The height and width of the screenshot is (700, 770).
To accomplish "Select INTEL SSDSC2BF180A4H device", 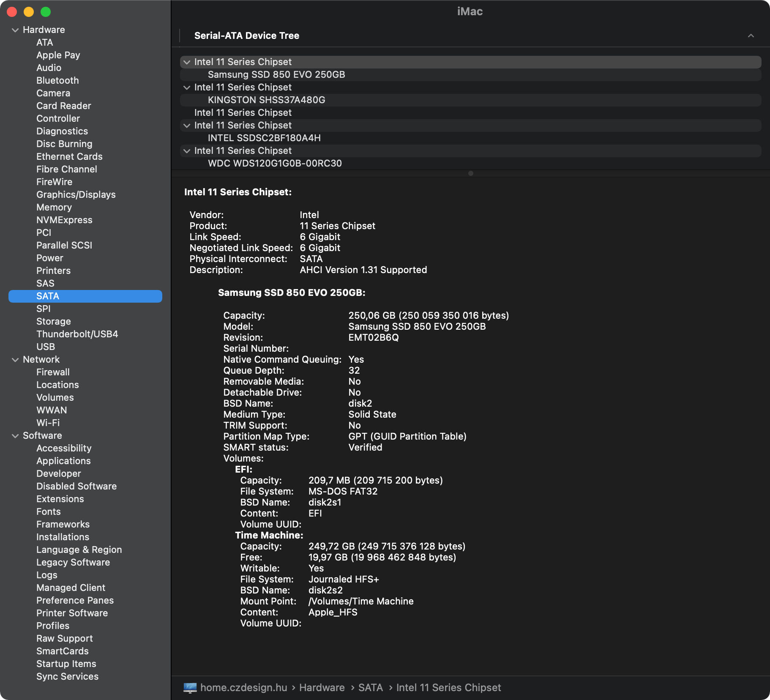I will (471, 138).
